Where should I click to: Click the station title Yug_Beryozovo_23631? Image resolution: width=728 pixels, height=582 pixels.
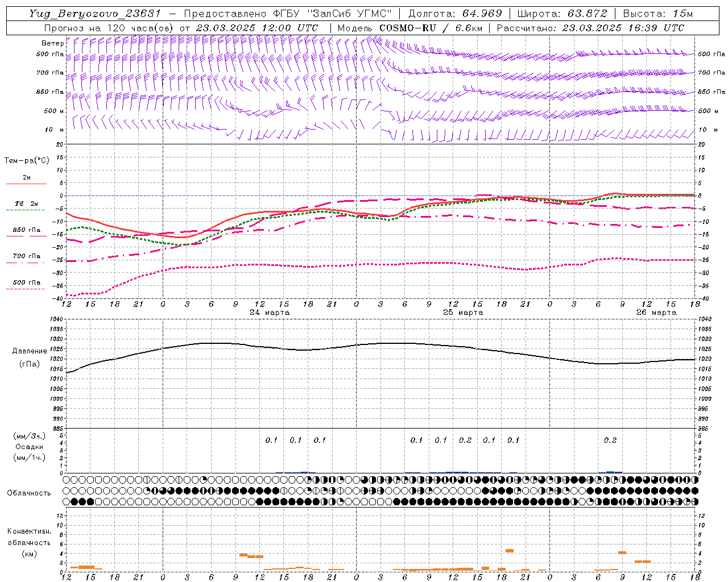[95, 14]
